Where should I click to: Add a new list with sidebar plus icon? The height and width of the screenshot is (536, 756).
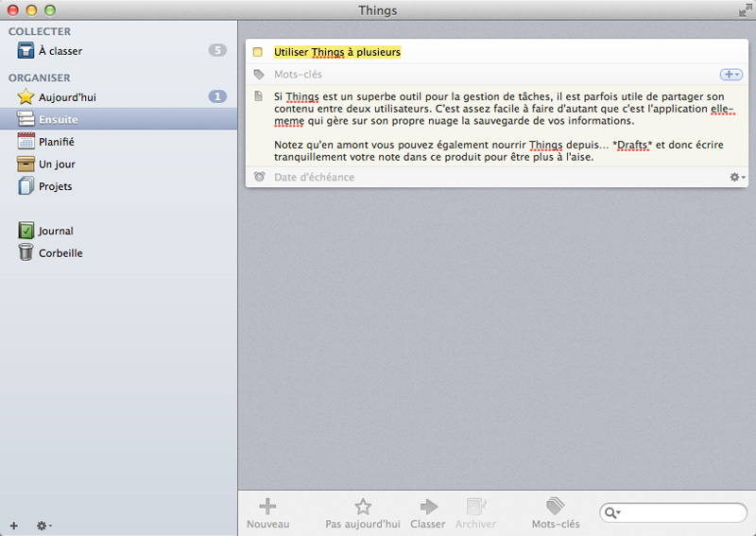[14, 526]
